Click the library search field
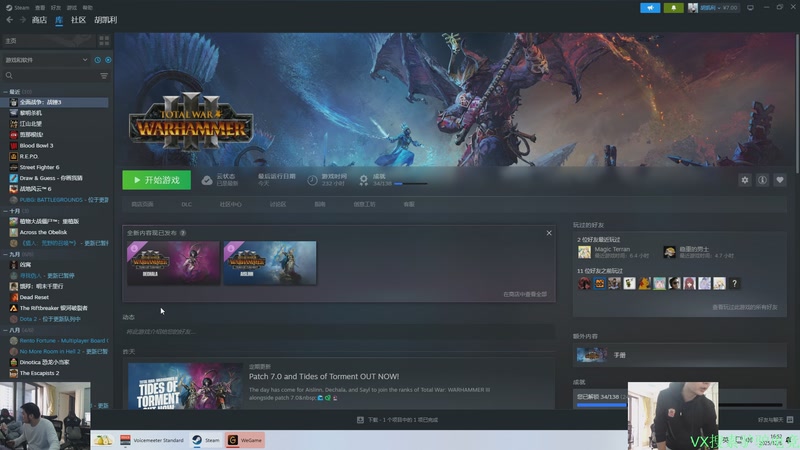800x450 pixels. [x=50, y=76]
